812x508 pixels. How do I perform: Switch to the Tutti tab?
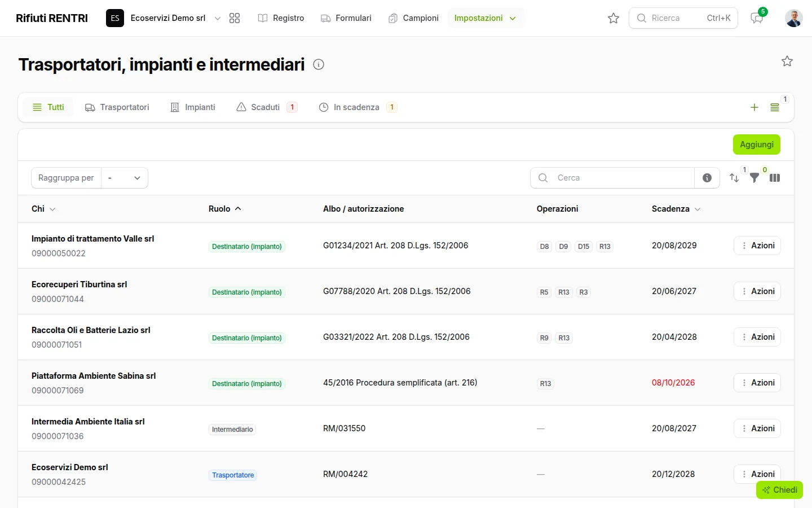tap(48, 107)
